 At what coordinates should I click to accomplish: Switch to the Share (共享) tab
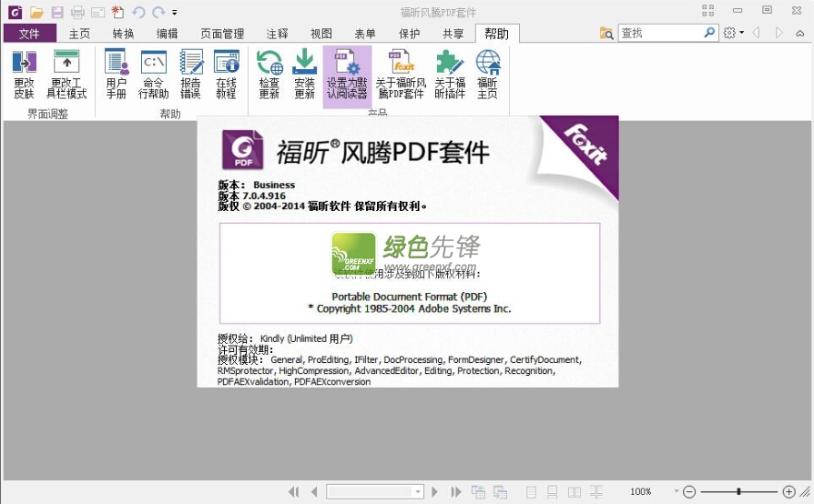click(x=453, y=34)
